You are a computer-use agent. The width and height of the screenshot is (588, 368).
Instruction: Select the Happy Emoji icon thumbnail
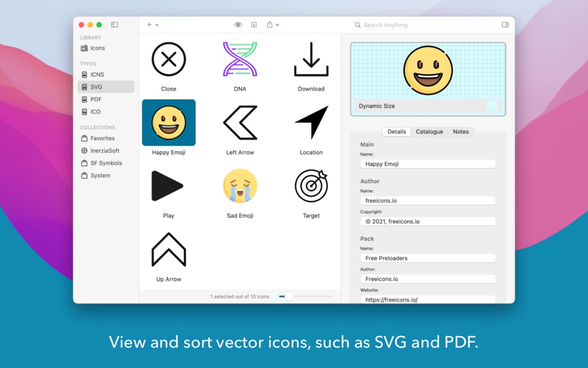click(169, 123)
